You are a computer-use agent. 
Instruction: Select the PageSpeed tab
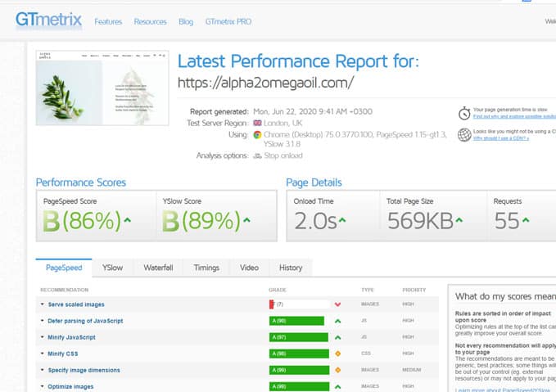click(x=64, y=268)
